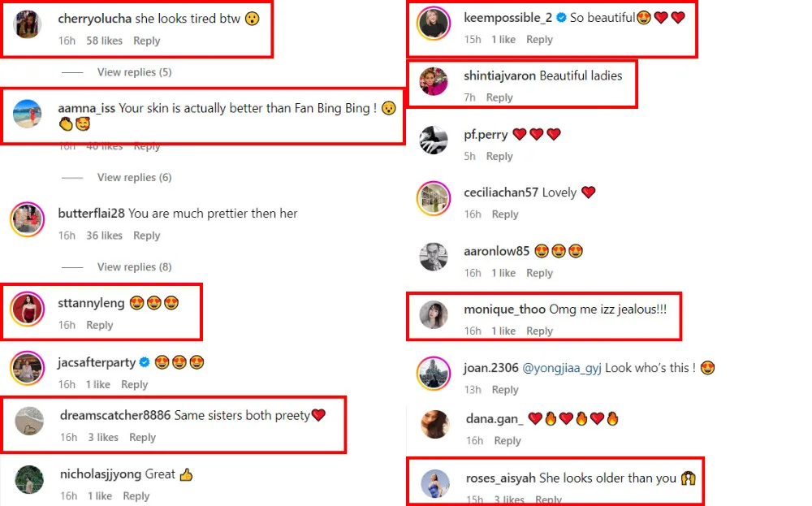Click jacsafterparty's verified badge icon

pos(144,362)
